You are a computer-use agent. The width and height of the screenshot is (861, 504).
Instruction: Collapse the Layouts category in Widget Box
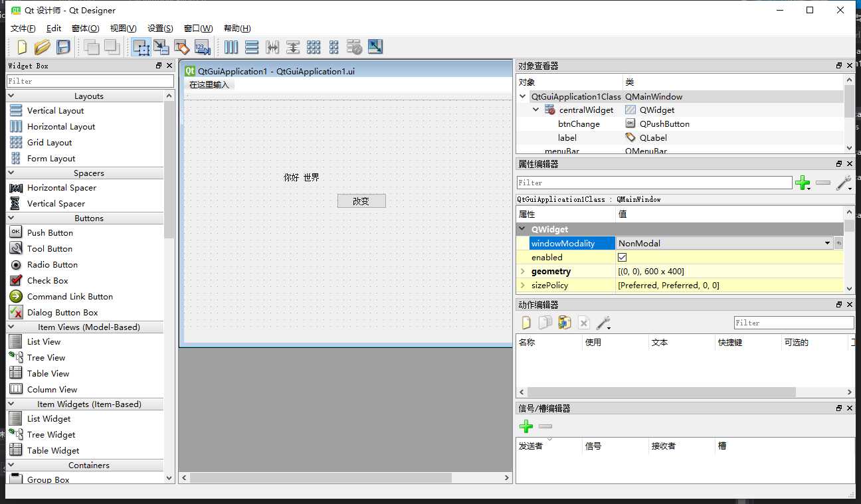pyautogui.click(x=12, y=96)
